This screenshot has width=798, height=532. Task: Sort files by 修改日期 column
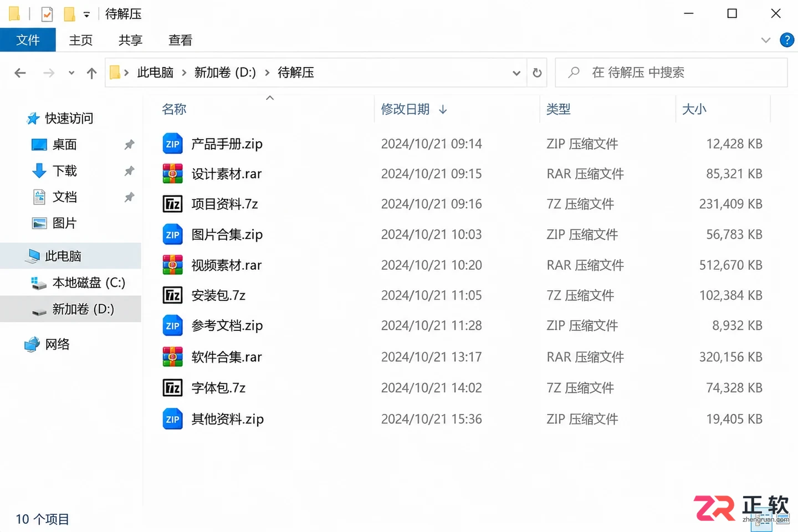[x=405, y=109]
